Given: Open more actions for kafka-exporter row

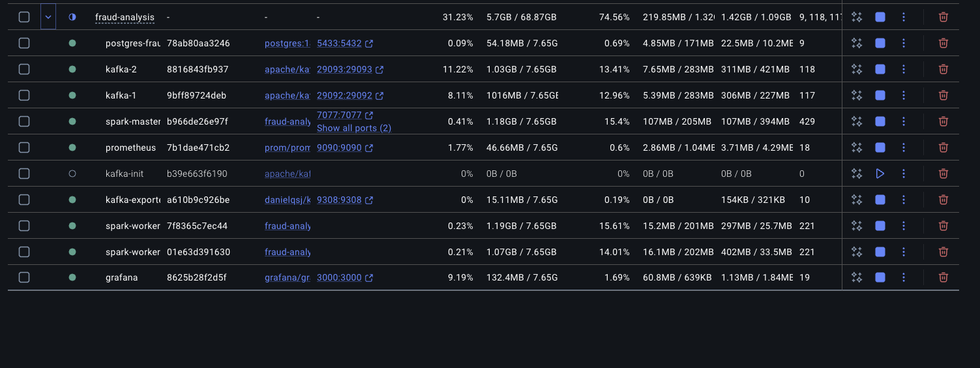Looking at the screenshot, I should coord(903,200).
